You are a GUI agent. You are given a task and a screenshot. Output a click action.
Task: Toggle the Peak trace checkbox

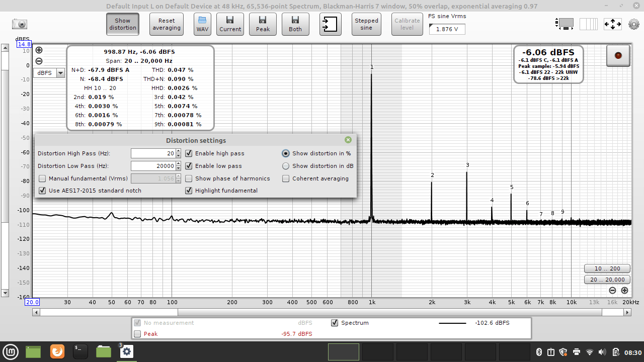[x=137, y=334]
